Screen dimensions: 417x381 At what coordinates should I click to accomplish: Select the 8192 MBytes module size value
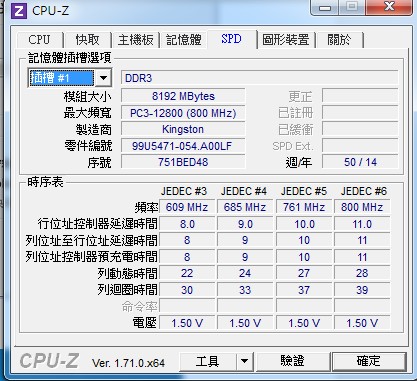coord(183,96)
